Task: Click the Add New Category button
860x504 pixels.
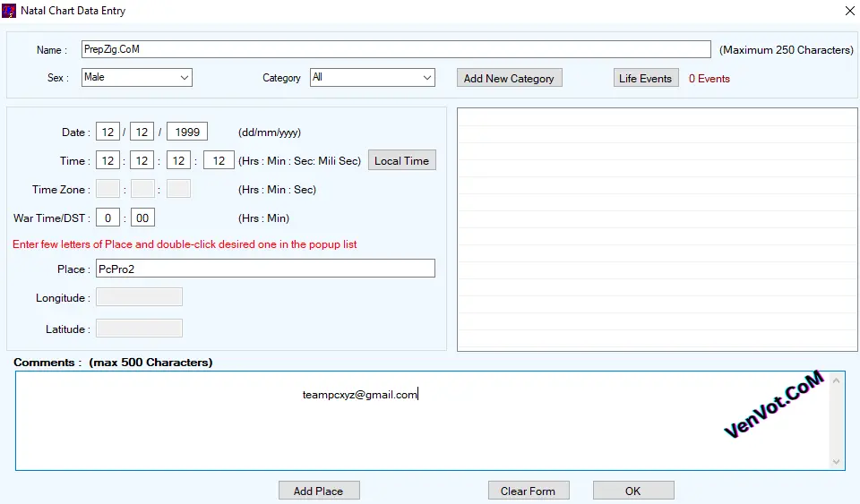Action: tap(509, 79)
